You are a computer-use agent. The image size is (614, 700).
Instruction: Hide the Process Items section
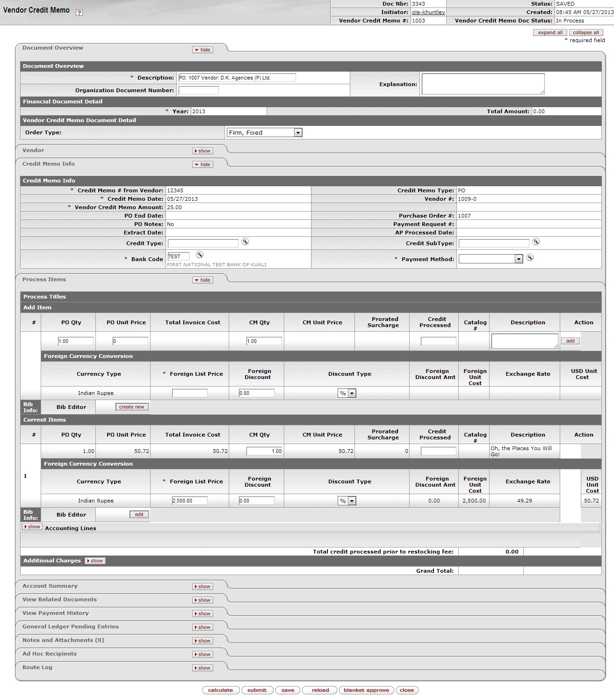pyautogui.click(x=202, y=280)
